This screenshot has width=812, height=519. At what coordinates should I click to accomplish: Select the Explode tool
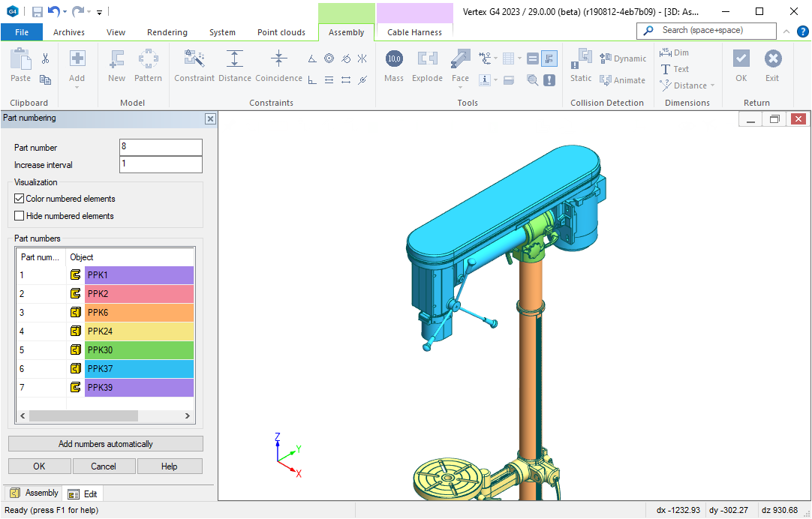427,59
